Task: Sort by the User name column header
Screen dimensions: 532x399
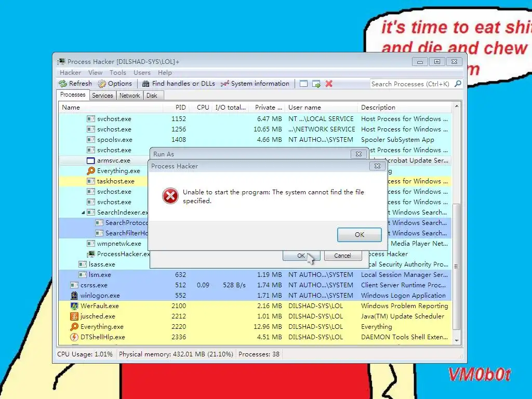Action: (321, 107)
